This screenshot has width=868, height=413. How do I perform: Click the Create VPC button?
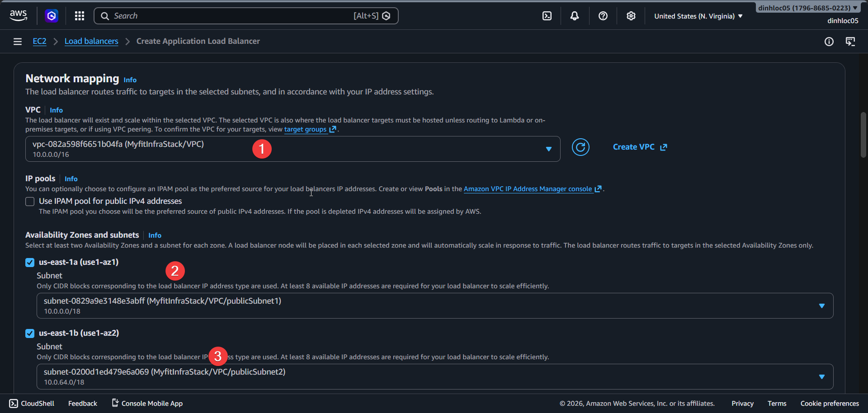point(634,147)
